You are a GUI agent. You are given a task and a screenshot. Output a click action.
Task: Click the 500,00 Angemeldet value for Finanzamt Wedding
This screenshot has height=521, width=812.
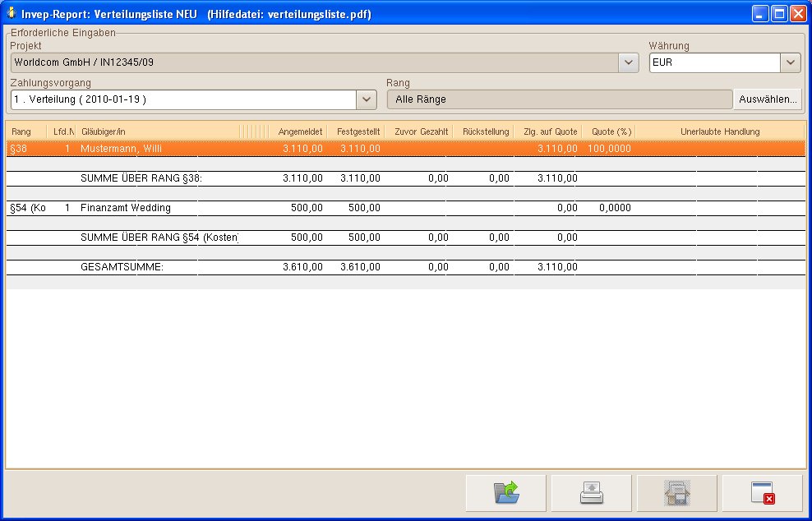coord(307,208)
